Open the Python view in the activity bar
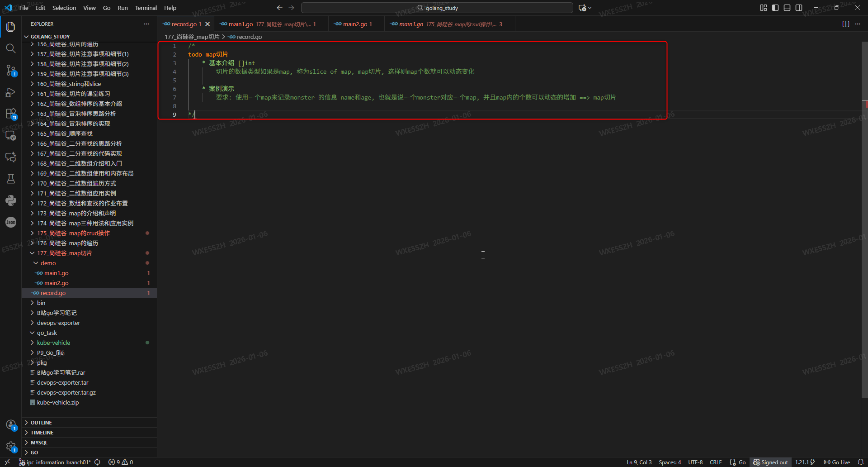 pos(11,200)
